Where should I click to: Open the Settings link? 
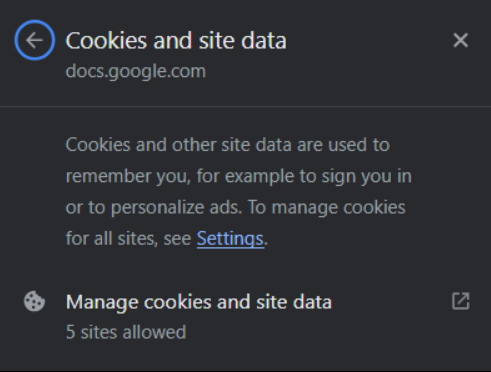coord(230,239)
